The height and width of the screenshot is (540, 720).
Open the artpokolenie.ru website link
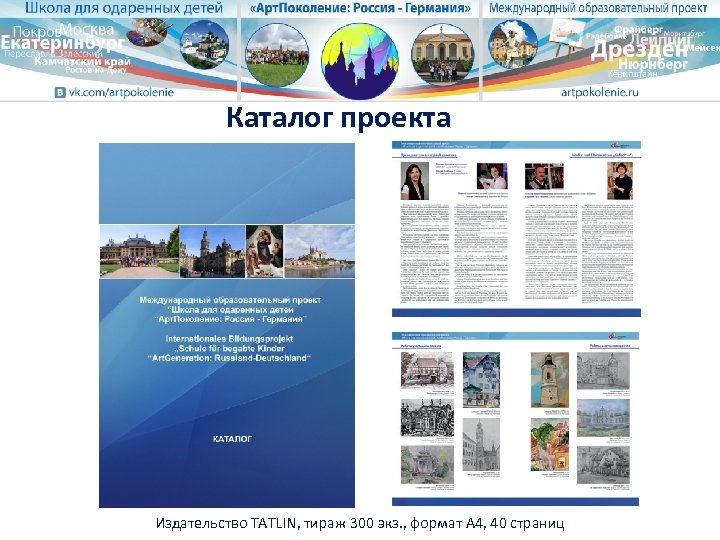click(600, 92)
